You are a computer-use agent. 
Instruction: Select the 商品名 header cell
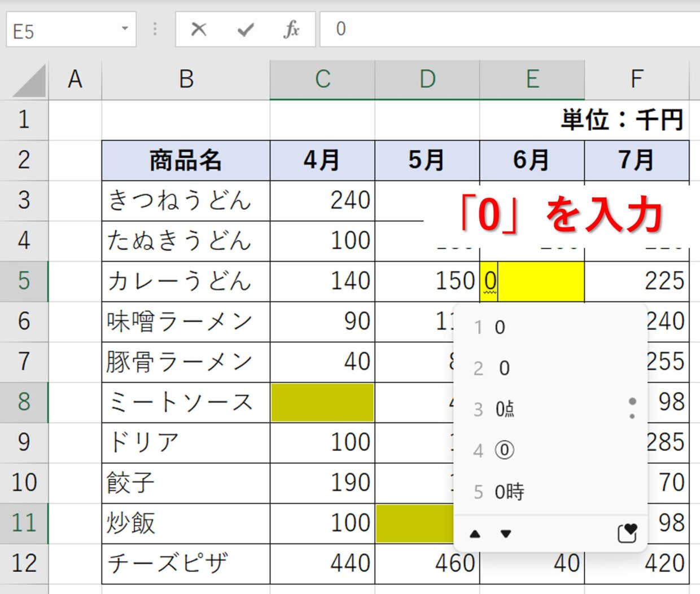pyautogui.click(x=186, y=161)
